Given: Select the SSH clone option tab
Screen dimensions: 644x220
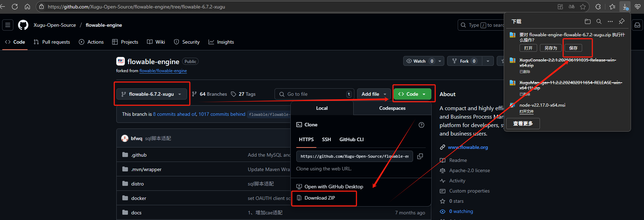Looking at the screenshot, I should [x=326, y=139].
